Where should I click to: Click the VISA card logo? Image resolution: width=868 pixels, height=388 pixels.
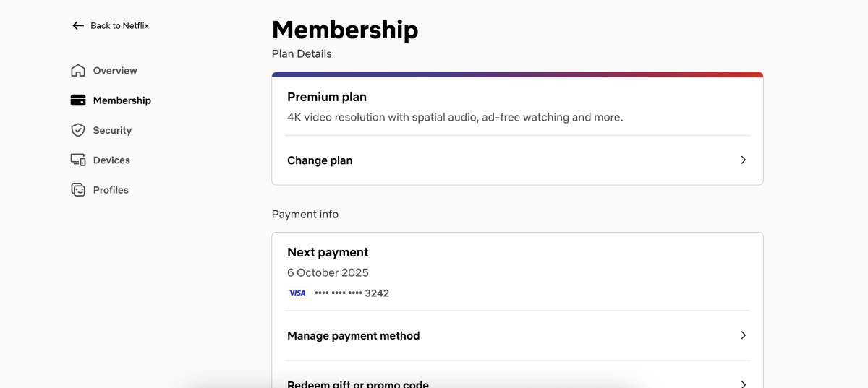pos(297,293)
